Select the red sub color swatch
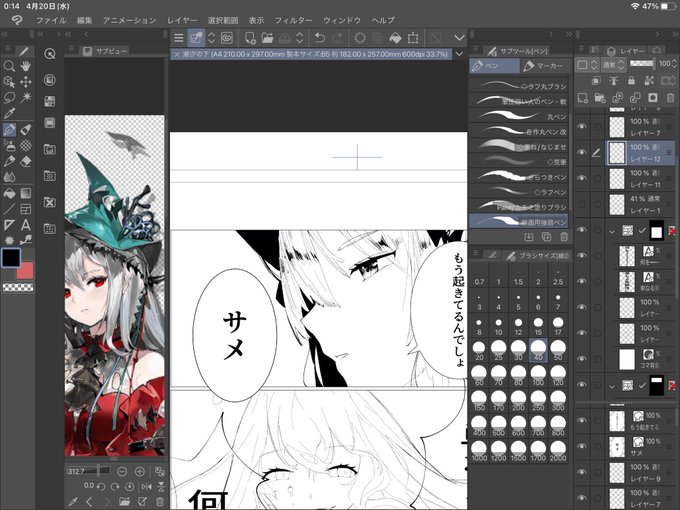The width and height of the screenshot is (680, 510). 26,271
